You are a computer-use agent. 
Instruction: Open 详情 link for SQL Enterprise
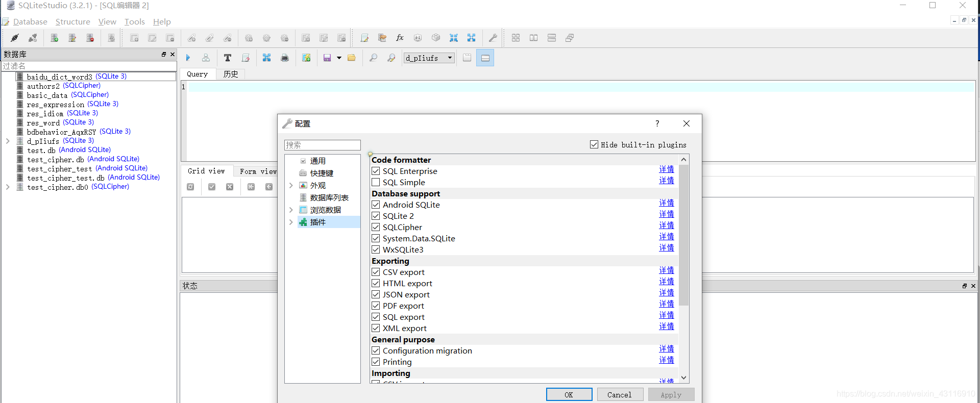[666, 169]
